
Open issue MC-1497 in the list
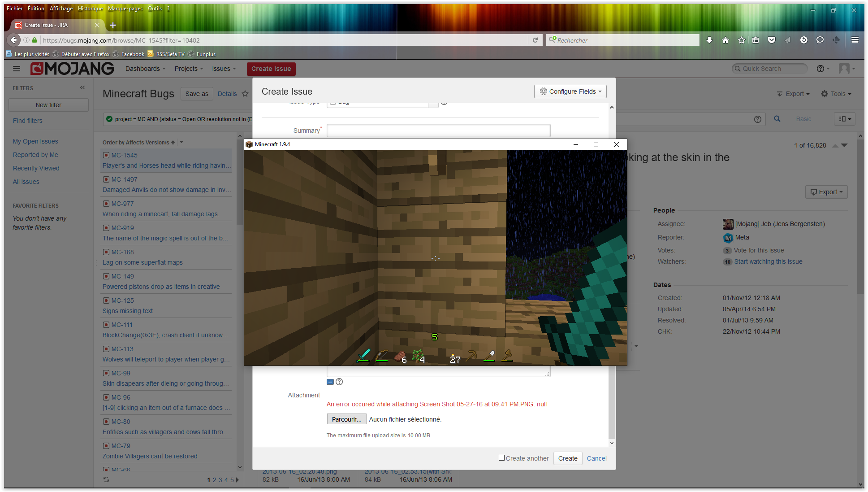pyautogui.click(x=124, y=179)
